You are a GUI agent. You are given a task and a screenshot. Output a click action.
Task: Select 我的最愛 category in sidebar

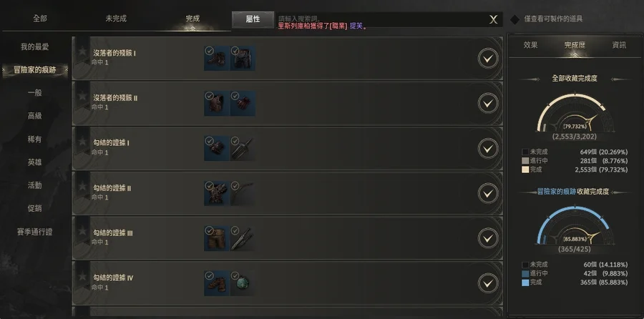[35, 46]
